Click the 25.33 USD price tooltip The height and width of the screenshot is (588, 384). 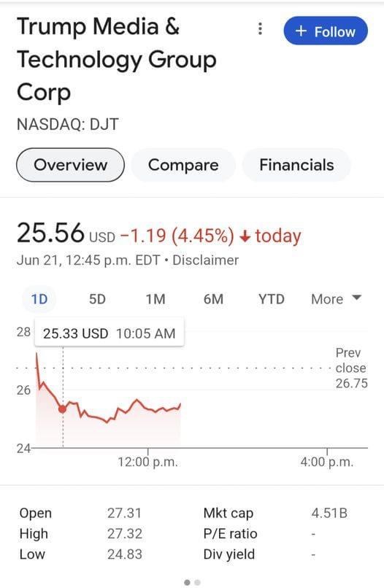[110, 333]
